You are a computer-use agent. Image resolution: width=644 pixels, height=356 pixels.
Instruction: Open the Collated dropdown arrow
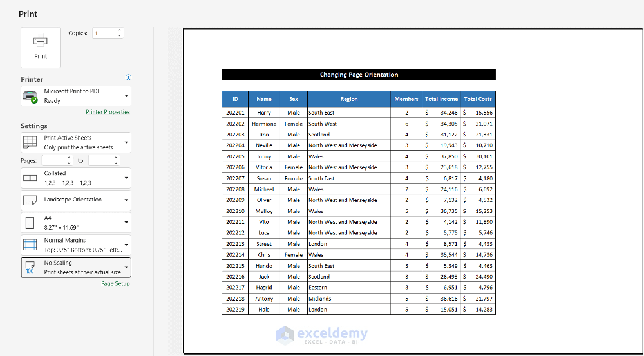[126, 178]
